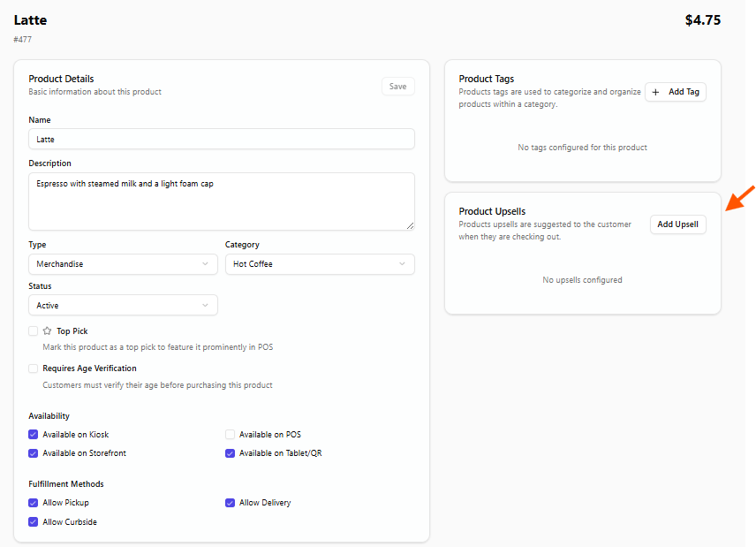The width and height of the screenshot is (756, 547).
Task: Grab the Description box resize handle
Action: (x=410, y=225)
